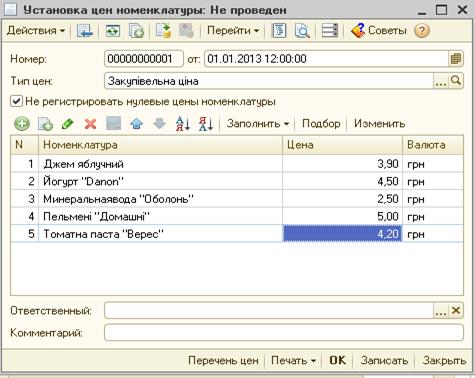475x378 pixels.
Task: Click the ellipsis select button for Ответственный
Action: [x=441, y=311]
